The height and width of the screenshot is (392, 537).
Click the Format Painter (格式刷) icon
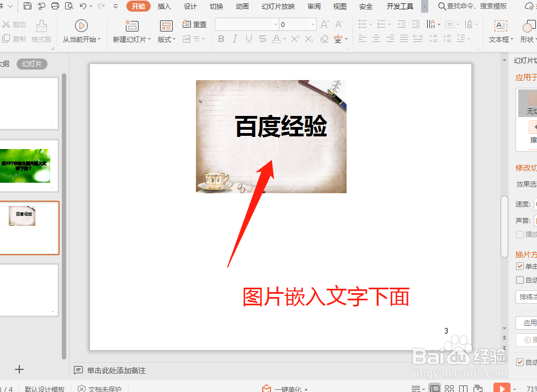click(41, 26)
